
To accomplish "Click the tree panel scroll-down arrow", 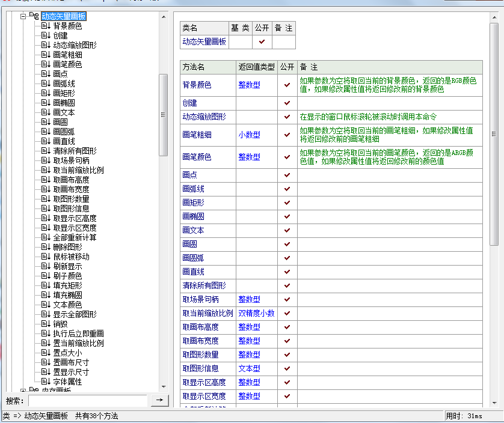I will (x=164, y=387).
